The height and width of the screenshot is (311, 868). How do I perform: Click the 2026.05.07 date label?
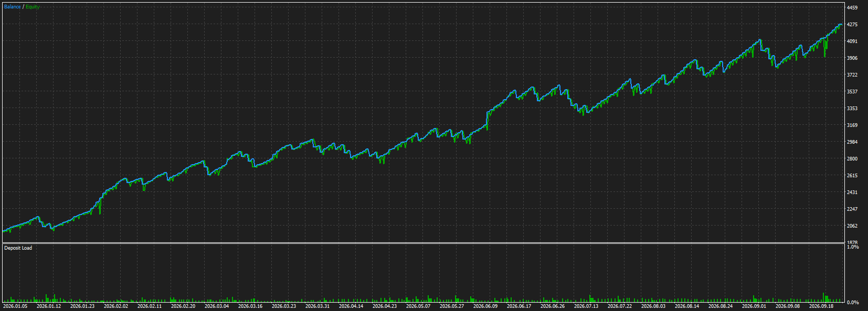418,306
